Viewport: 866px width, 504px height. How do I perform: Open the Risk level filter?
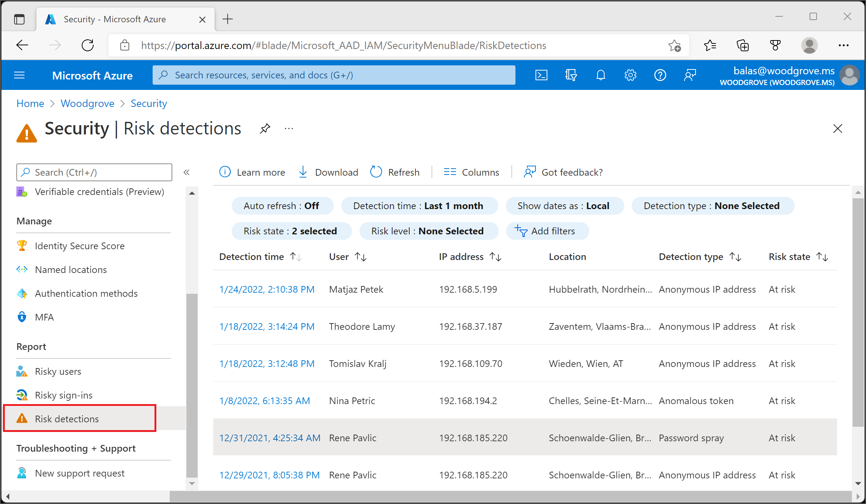pyautogui.click(x=429, y=231)
